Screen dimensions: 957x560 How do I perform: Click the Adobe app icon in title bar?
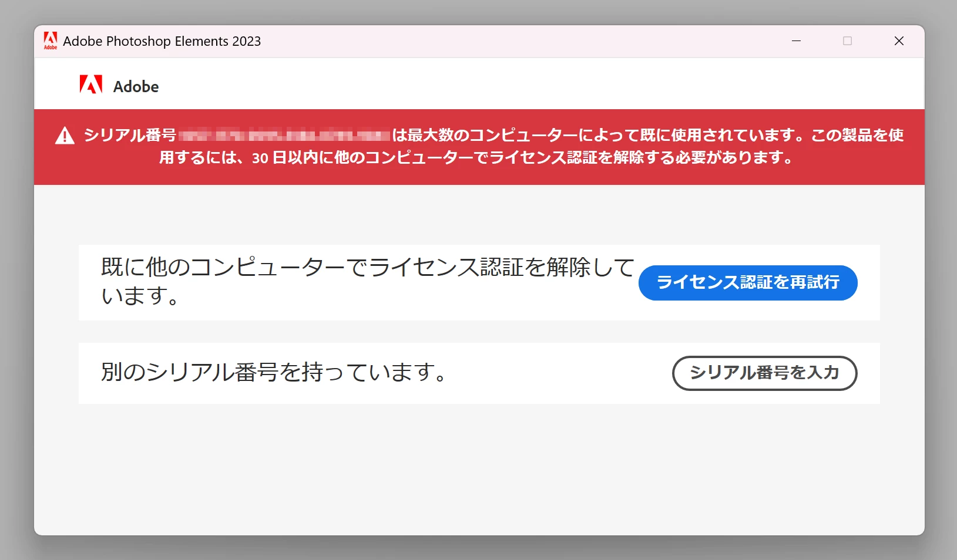[51, 41]
